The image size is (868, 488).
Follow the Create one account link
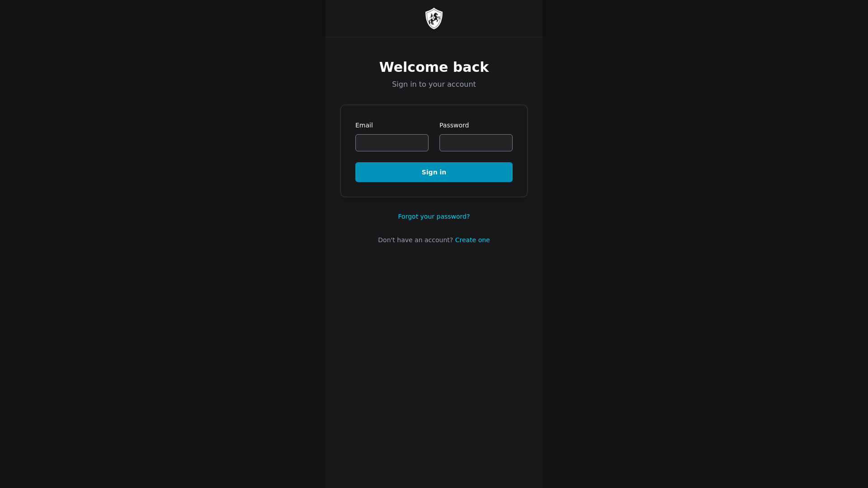[x=472, y=240]
